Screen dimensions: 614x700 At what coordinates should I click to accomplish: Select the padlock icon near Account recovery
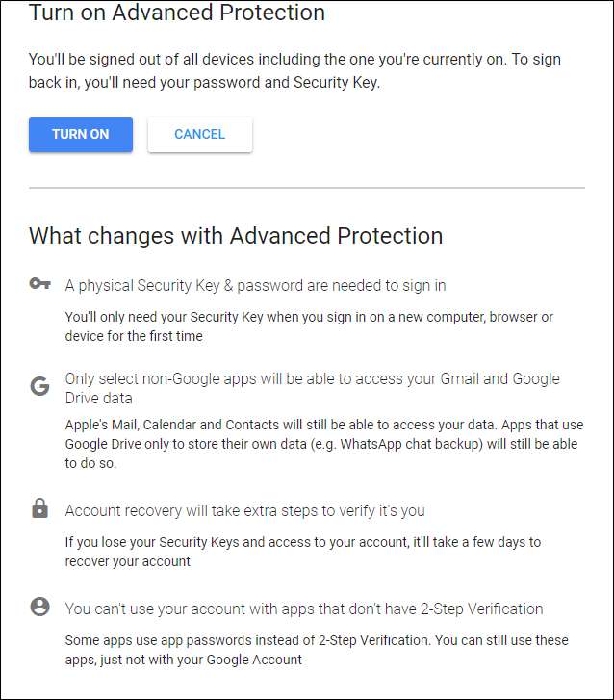(39, 510)
